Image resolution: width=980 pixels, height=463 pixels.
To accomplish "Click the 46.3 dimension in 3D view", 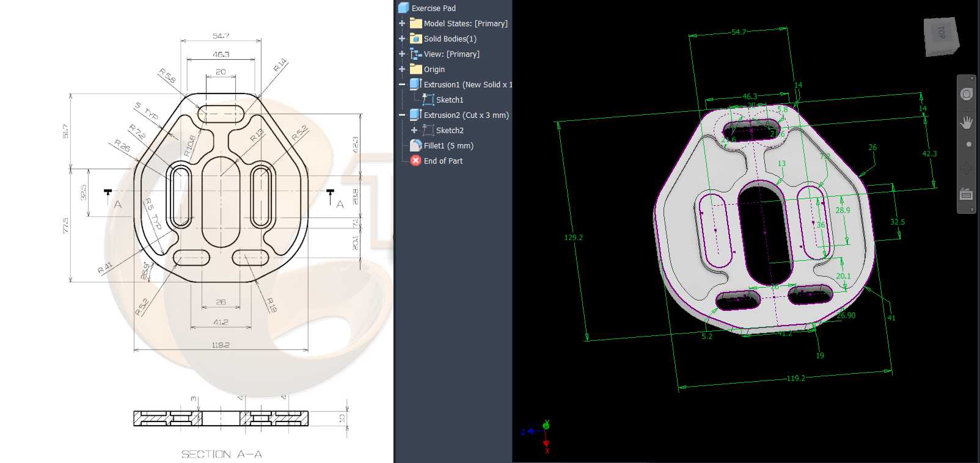I will tap(750, 97).
